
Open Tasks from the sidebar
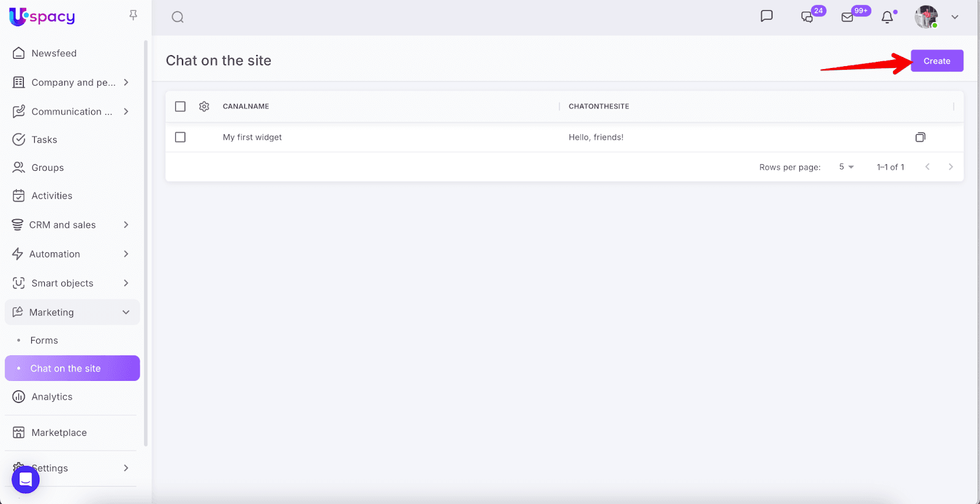[x=44, y=140]
